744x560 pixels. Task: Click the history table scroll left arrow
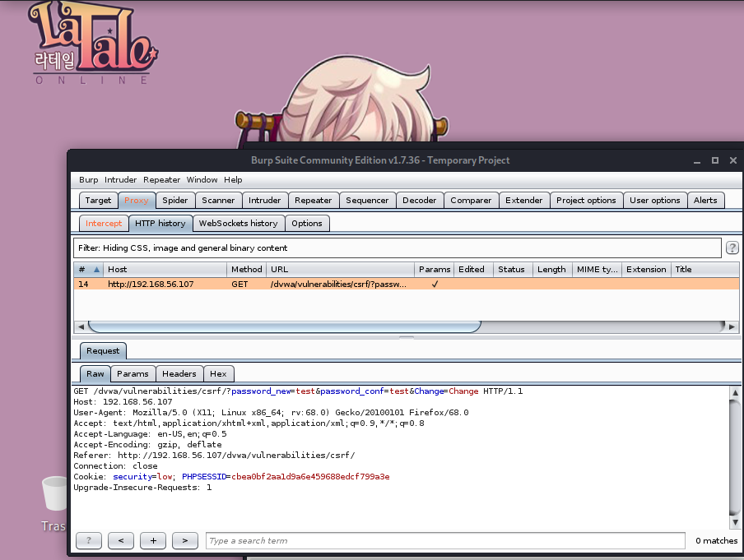coord(81,326)
